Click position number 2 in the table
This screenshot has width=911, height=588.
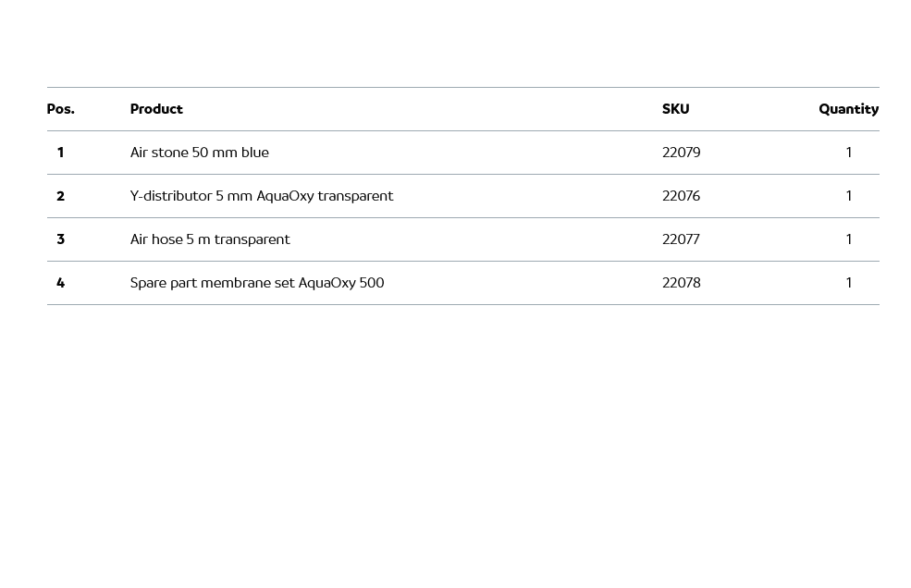click(60, 196)
